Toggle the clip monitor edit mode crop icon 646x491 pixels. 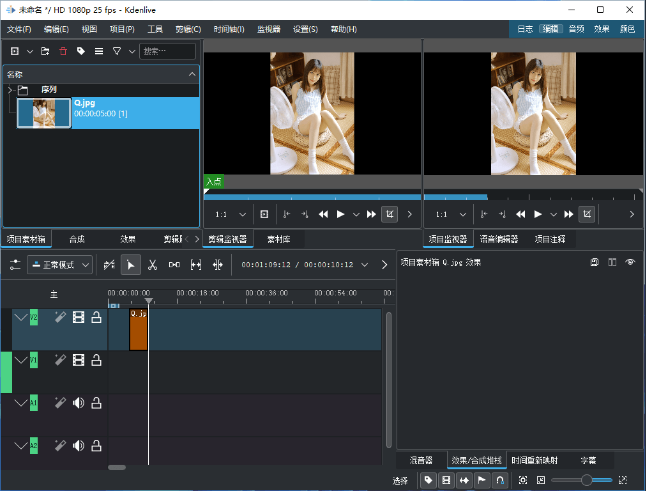click(390, 214)
